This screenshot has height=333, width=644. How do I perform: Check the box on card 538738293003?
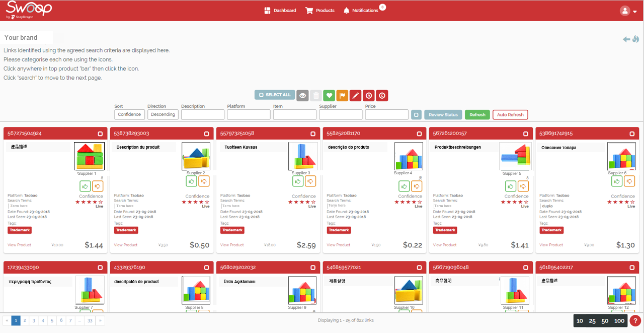[206, 134]
